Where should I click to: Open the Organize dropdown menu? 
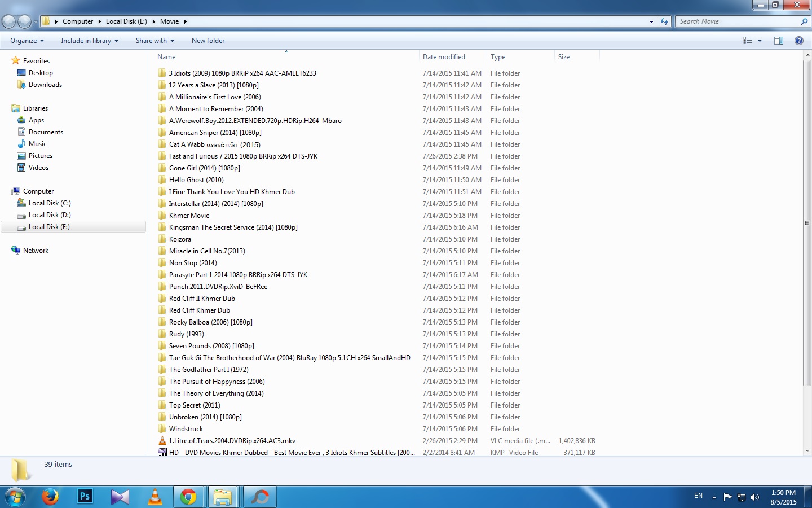pyautogui.click(x=27, y=41)
